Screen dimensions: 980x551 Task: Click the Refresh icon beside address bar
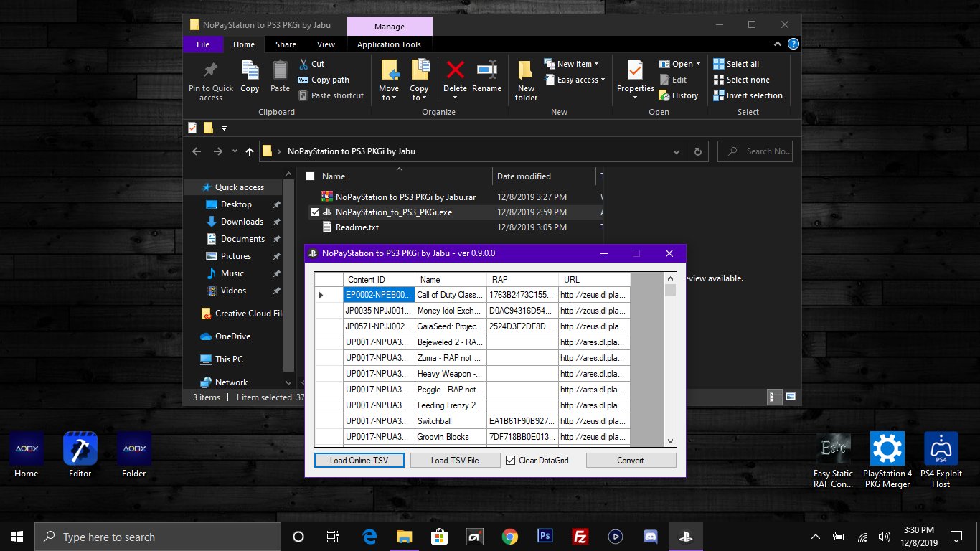point(697,151)
